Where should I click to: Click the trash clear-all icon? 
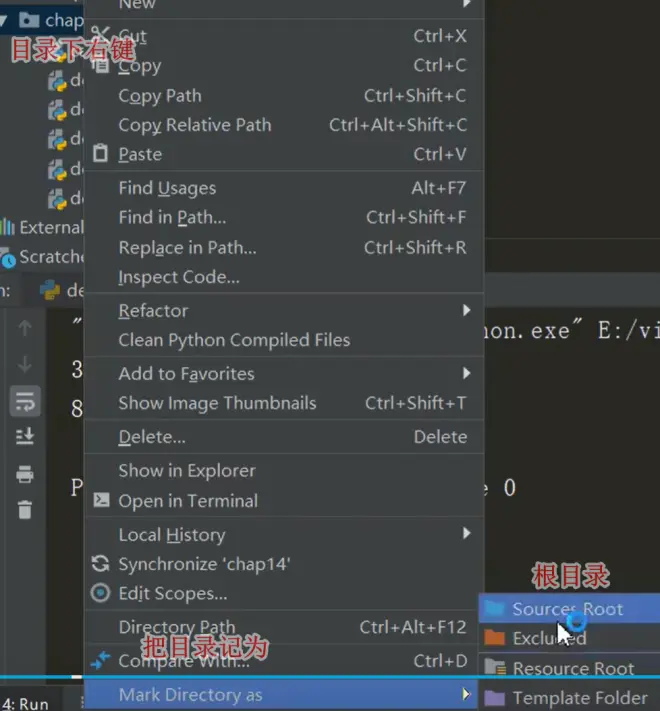click(x=25, y=509)
